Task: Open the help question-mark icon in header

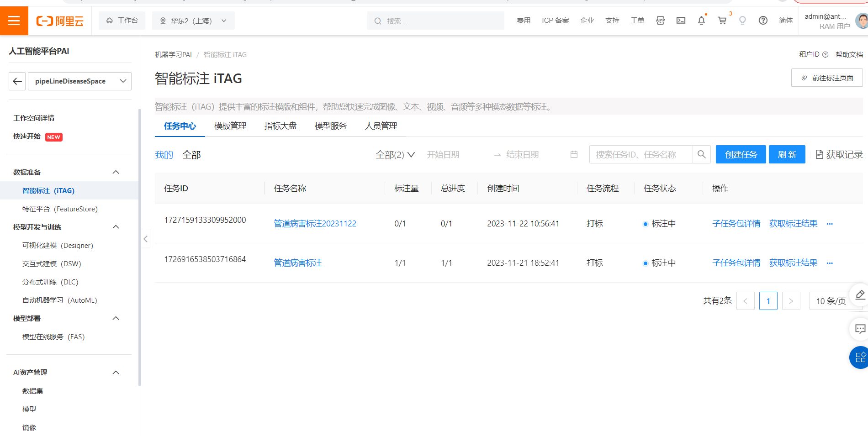Action: pyautogui.click(x=763, y=21)
